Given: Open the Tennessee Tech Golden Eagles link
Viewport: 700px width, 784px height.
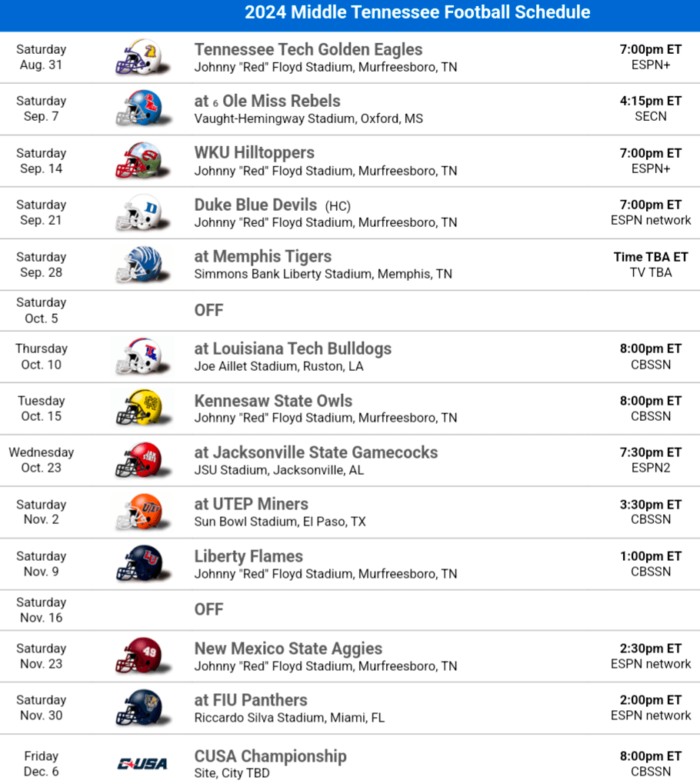Looking at the screenshot, I should point(308,50).
